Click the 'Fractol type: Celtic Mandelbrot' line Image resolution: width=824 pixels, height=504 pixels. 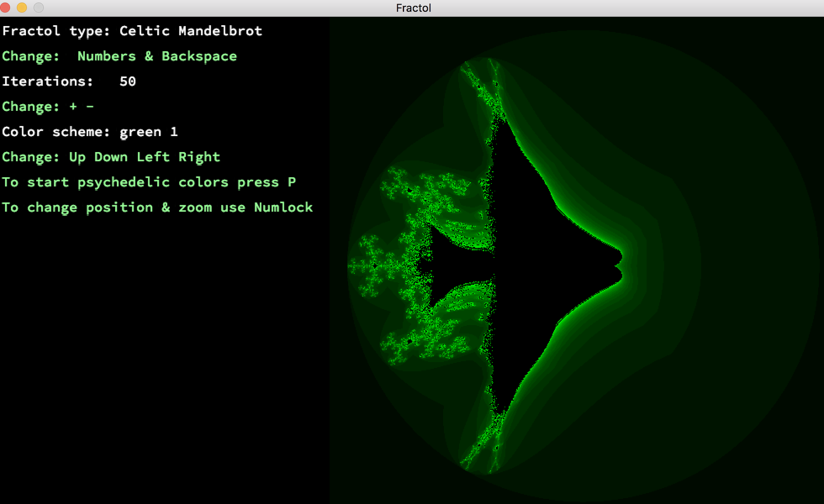(132, 31)
